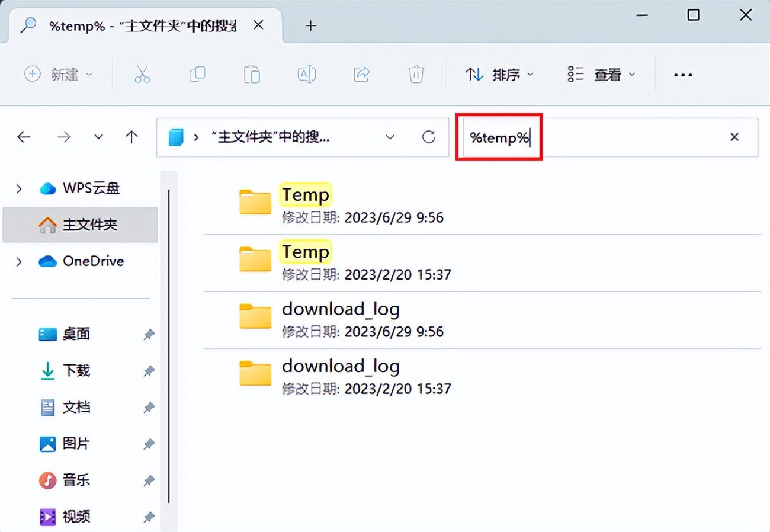Click the back navigation arrow
This screenshot has height=532, width=770.
tap(24, 137)
